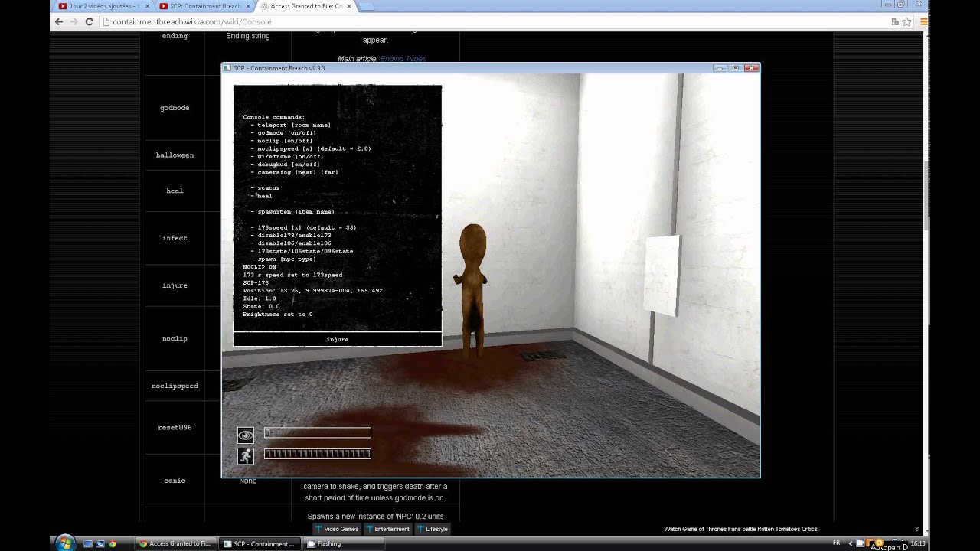Click the 'FR' language indicator in tray
980x551 pixels.
click(x=836, y=543)
